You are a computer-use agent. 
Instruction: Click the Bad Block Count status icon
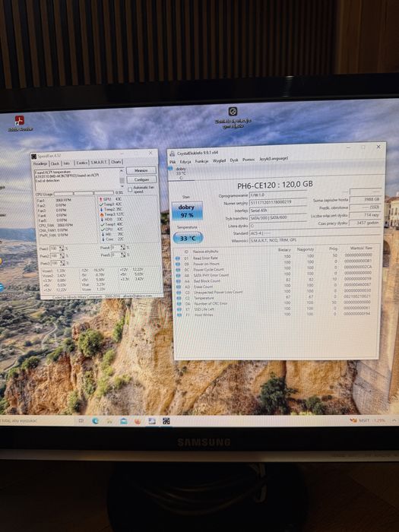(x=178, y=281)
